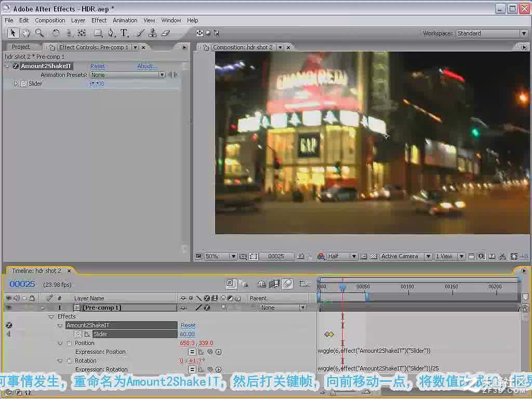532x399 pixels.
Task: Collapse the Effects group in timeline
Action: coord(51,316)
